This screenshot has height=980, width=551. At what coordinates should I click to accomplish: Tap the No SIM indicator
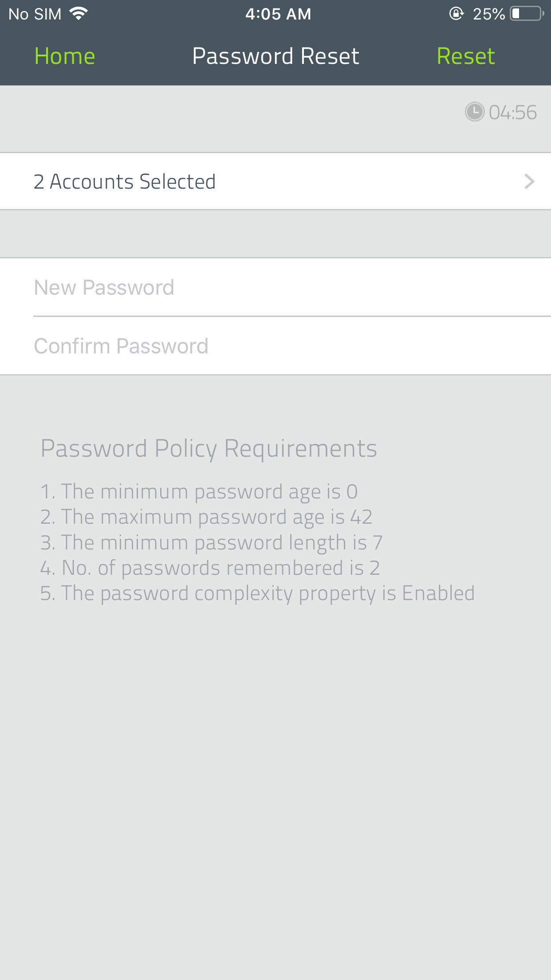point(35,14)
